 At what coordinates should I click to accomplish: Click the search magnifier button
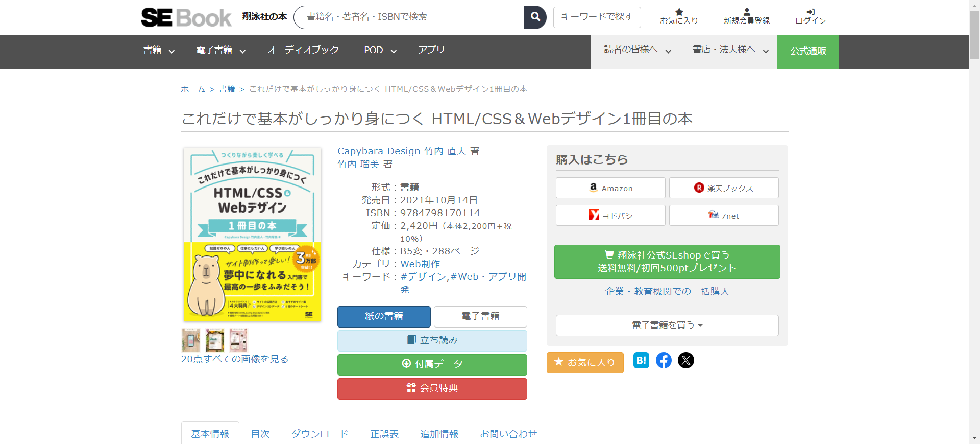click(535, 17)
